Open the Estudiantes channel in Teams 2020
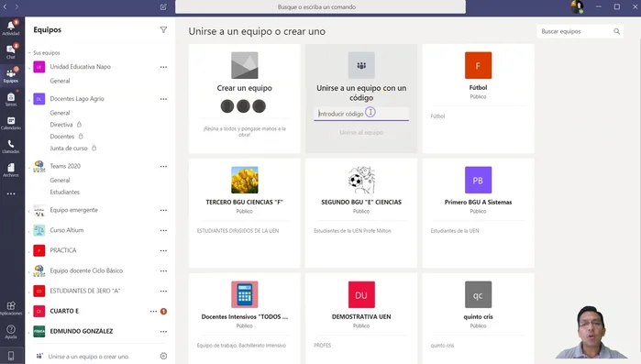Image resolution: width=641 pixels, height=364 pixels. tap(64, 192)
